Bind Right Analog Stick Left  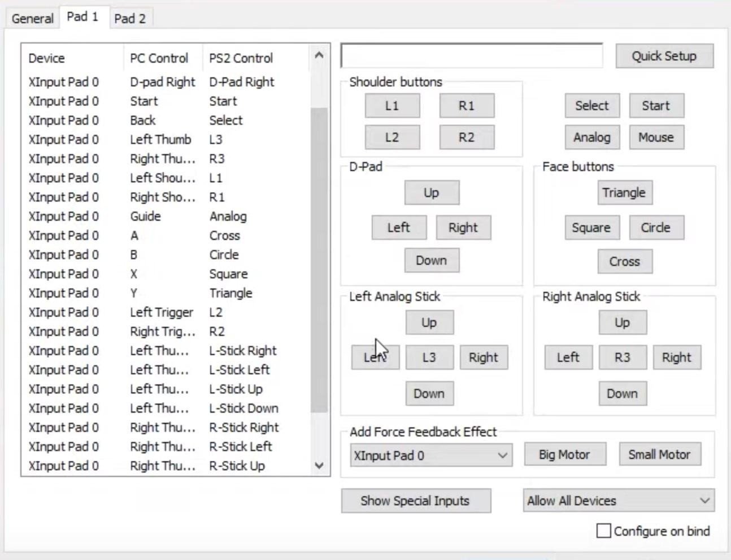(x=568, y=357)
